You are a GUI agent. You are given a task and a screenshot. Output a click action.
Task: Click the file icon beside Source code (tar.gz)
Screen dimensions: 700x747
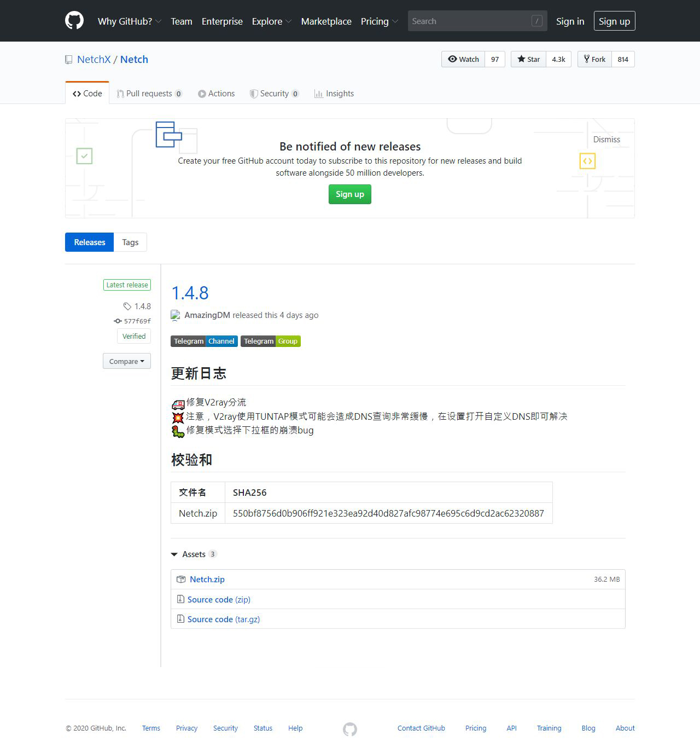pos(180,619)
